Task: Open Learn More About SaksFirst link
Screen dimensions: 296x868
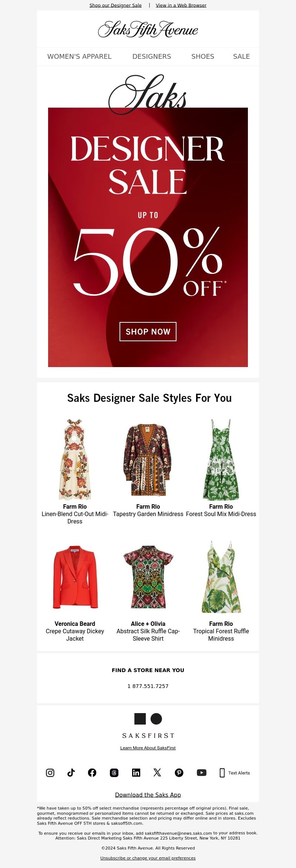Action: coord(148,748)
